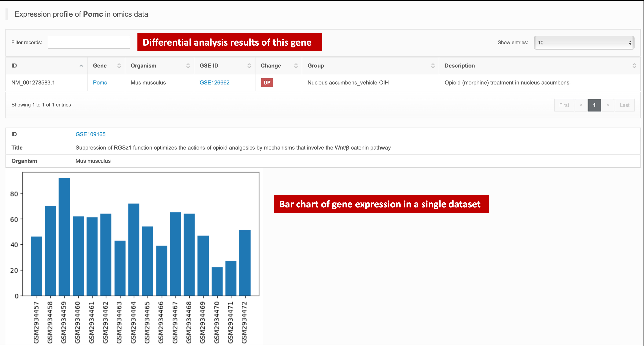Select page 1 in pagination
Screen dimensions: 644x346
point(594,105)
